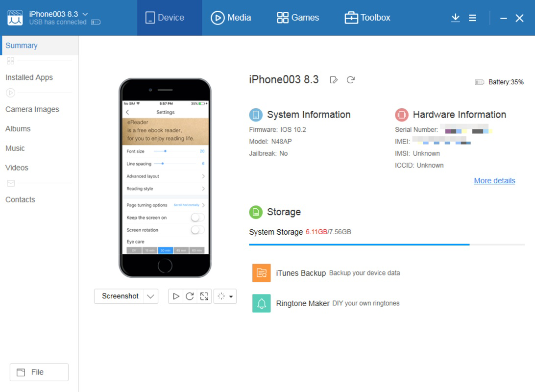Image resolution: width=535 pixels, height=392 pixels.
Task: Click the 'Model: N48AP' text
Action: pos(270,142)
